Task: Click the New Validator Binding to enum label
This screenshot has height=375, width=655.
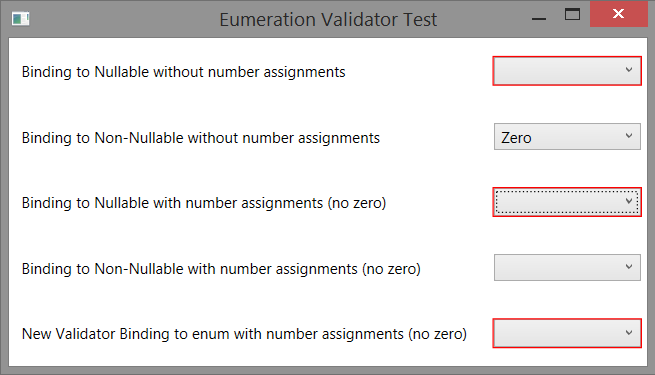Action: coord(244,334)
